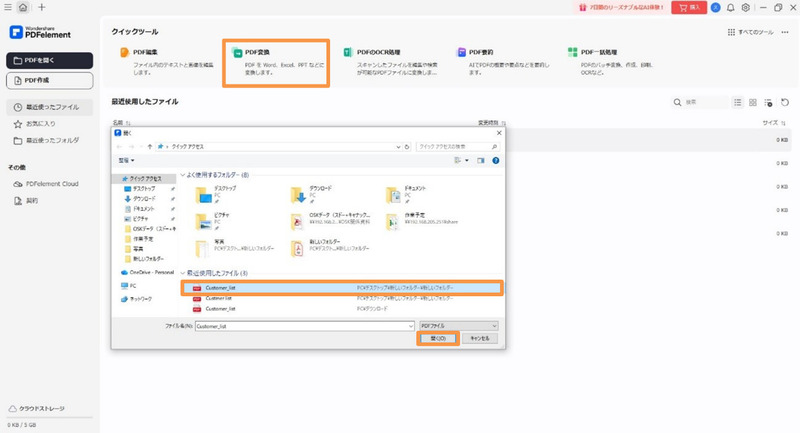This screenshot has height=433, width=800.
Task: Sort recent files by サイズ column
Action: 773,123
